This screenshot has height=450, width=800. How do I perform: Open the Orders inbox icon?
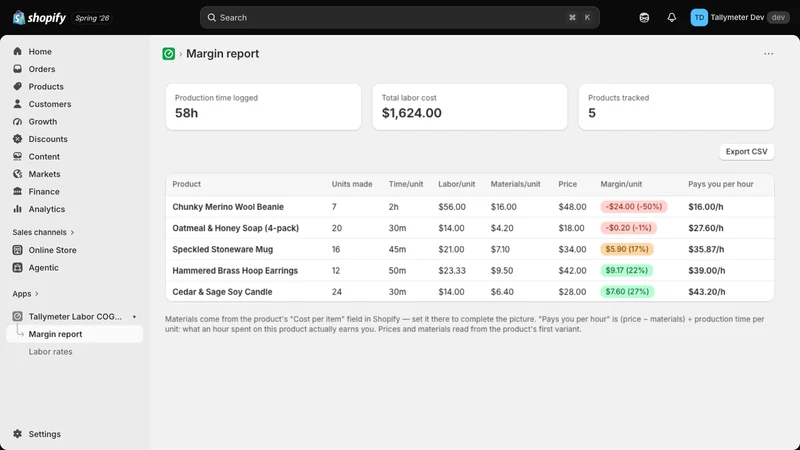pyautogui.click(x=17, y=69)
